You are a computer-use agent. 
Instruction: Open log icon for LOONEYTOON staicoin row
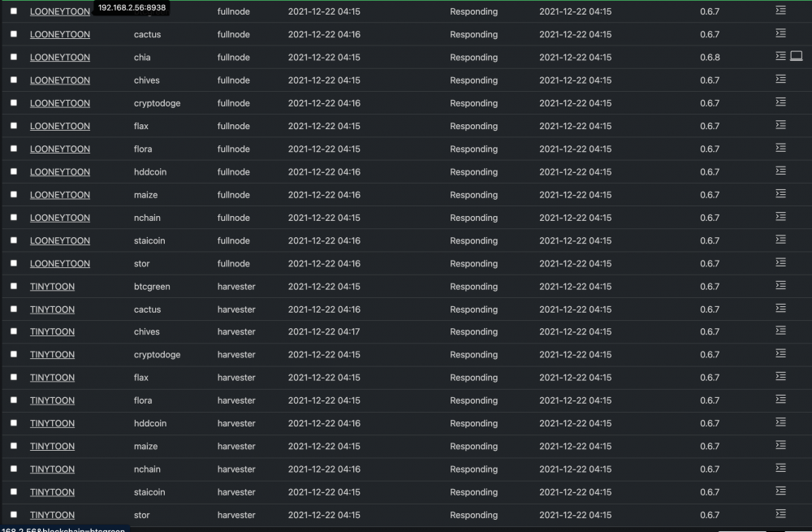(780, 240)
